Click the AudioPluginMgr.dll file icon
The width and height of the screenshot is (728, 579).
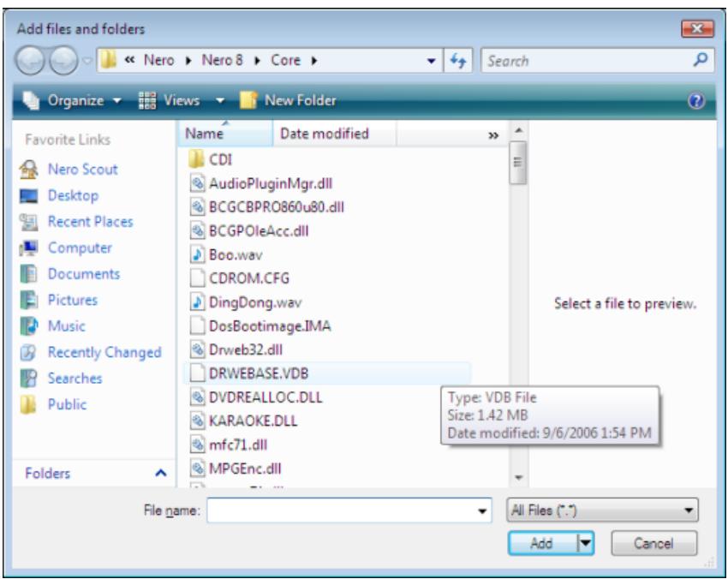[197, 183]
